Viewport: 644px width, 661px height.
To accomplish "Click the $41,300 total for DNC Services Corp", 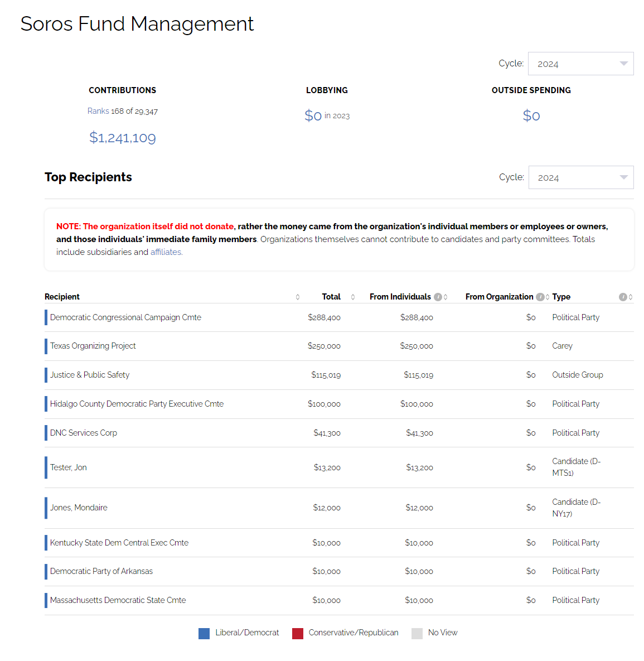I will click(x=327, y=433).
